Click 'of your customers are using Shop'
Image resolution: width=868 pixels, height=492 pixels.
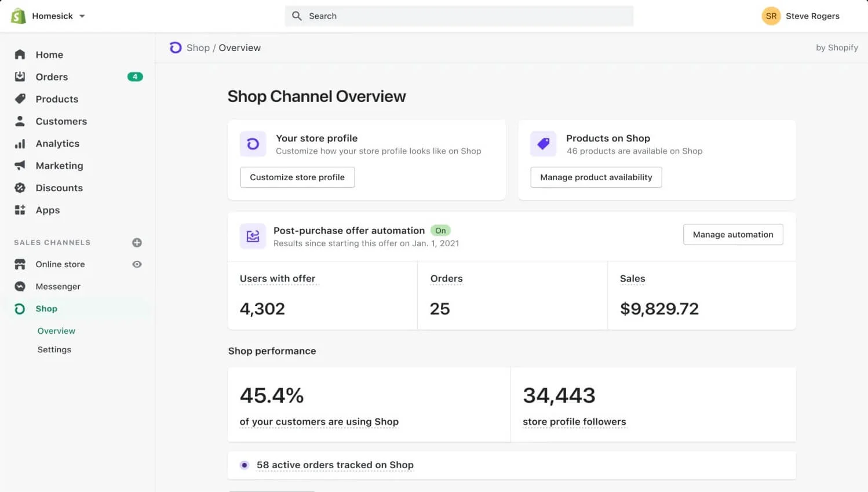click(x=319, y=422)
